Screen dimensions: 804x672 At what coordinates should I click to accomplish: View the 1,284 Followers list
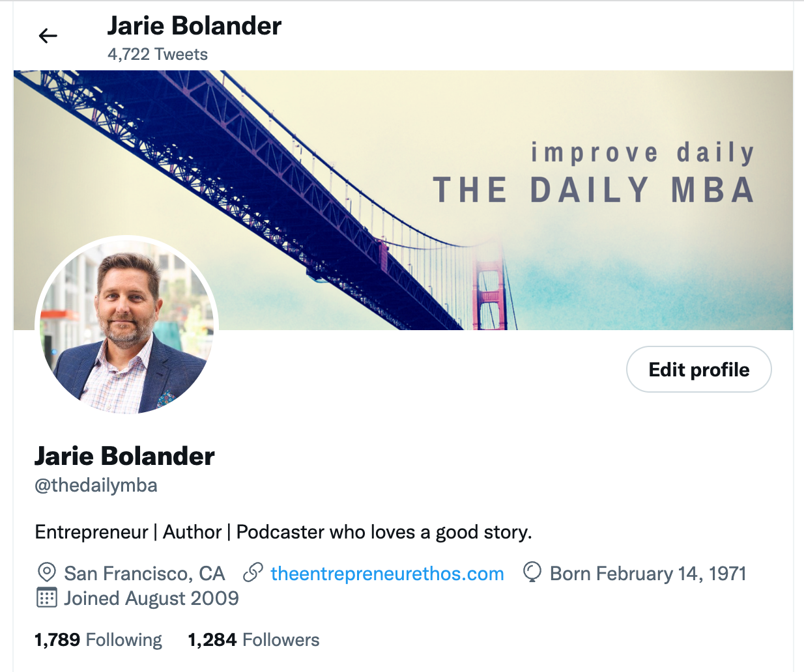[253, 640]
